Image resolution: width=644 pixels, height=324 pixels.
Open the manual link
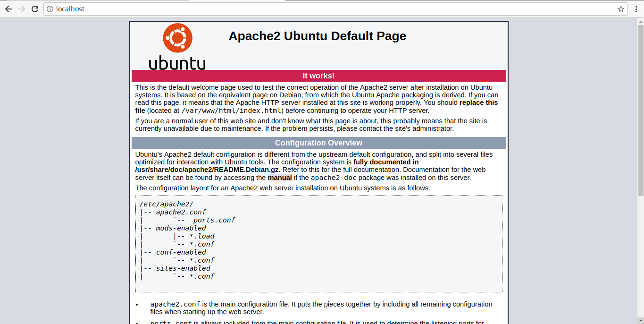[x=280, y=178]
